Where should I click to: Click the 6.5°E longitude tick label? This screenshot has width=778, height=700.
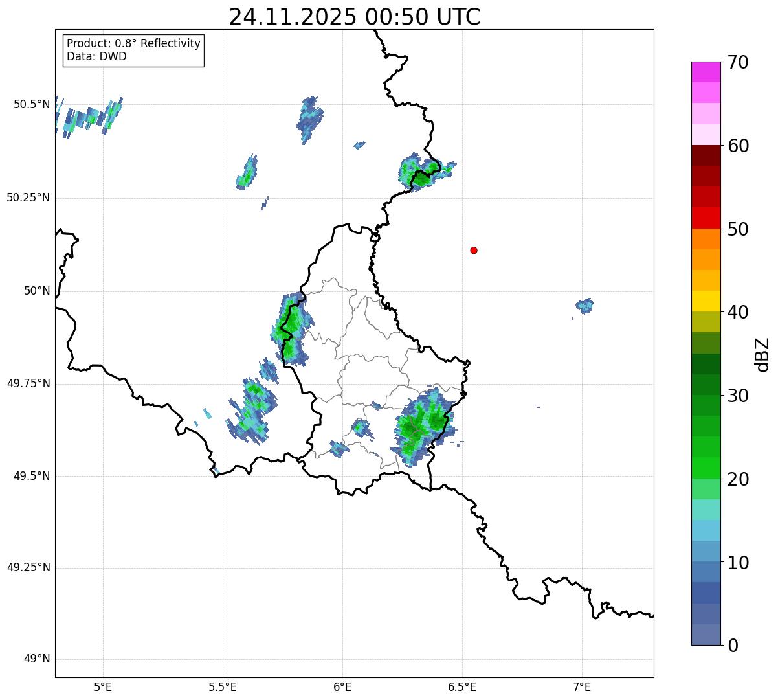point(462,686)
